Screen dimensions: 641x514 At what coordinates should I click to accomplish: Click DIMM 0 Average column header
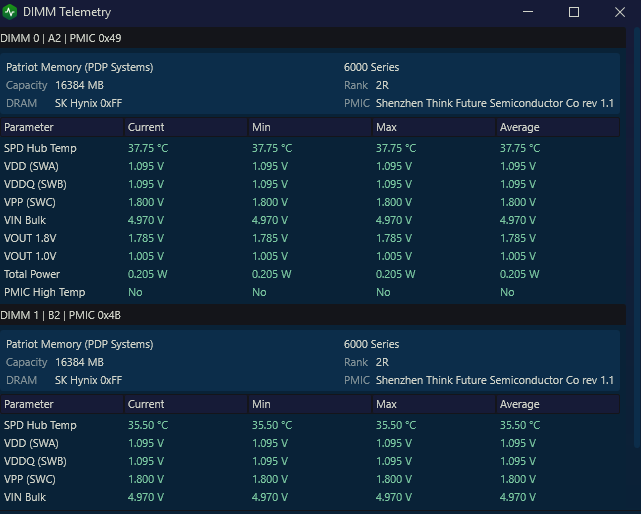click(558, 127)
